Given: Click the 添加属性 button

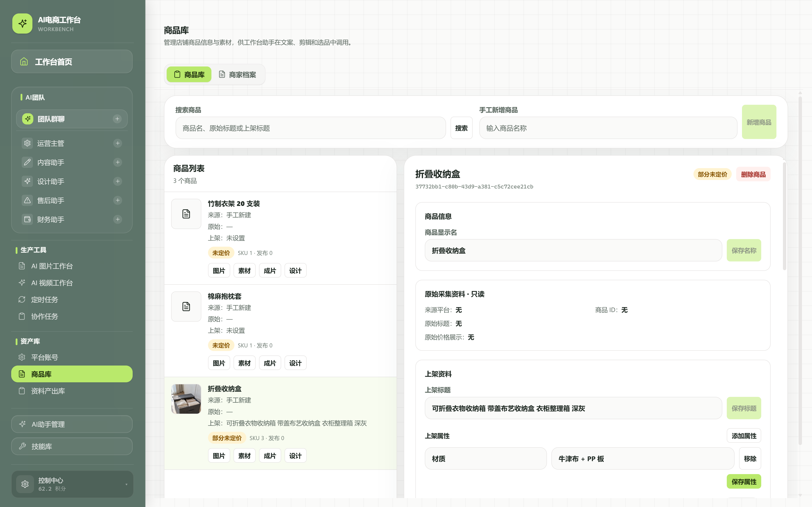Looking at the screenshot, I should 744,436.
